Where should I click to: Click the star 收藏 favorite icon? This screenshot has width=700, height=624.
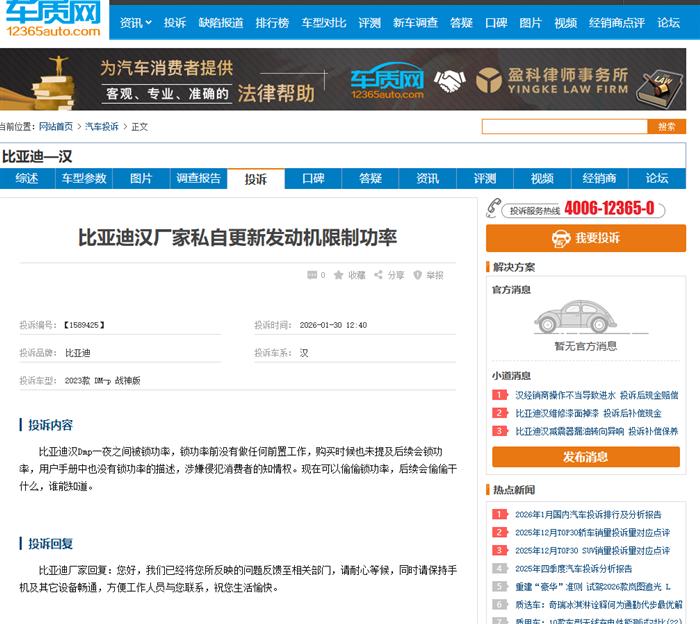tap(339, 275)
